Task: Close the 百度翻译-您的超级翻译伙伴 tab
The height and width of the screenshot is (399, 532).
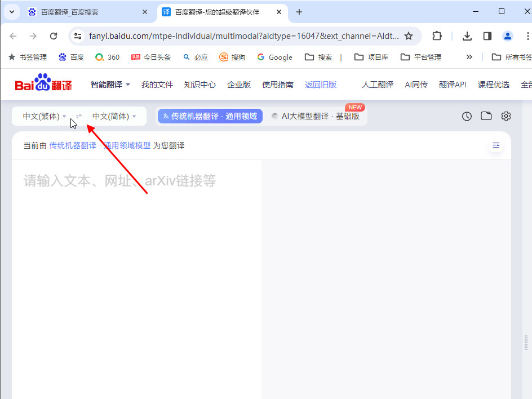Action: point(279,12)
